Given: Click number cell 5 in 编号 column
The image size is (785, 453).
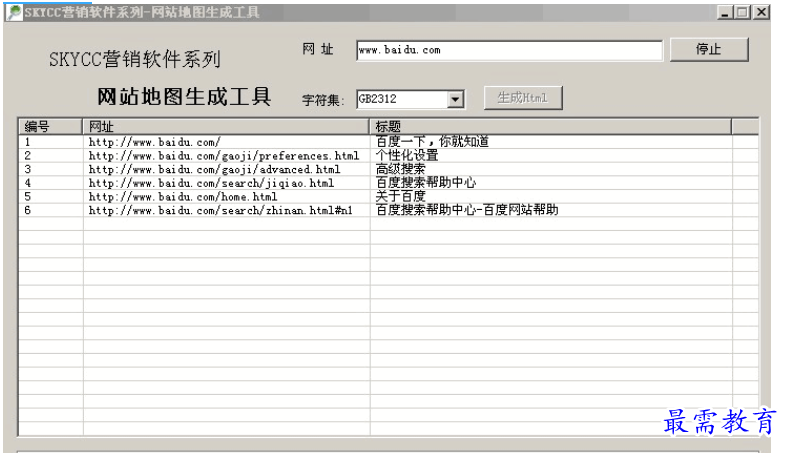Looking at the screenshot, I should coord(28,197).
